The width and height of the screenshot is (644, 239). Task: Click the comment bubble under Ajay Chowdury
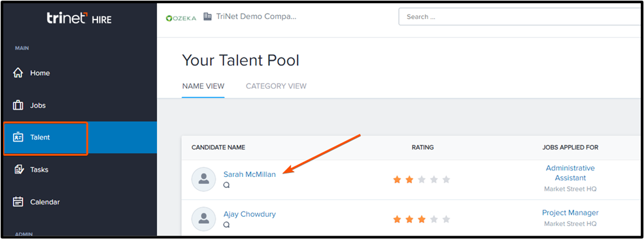pyautogui.click(x=226, y=225)
